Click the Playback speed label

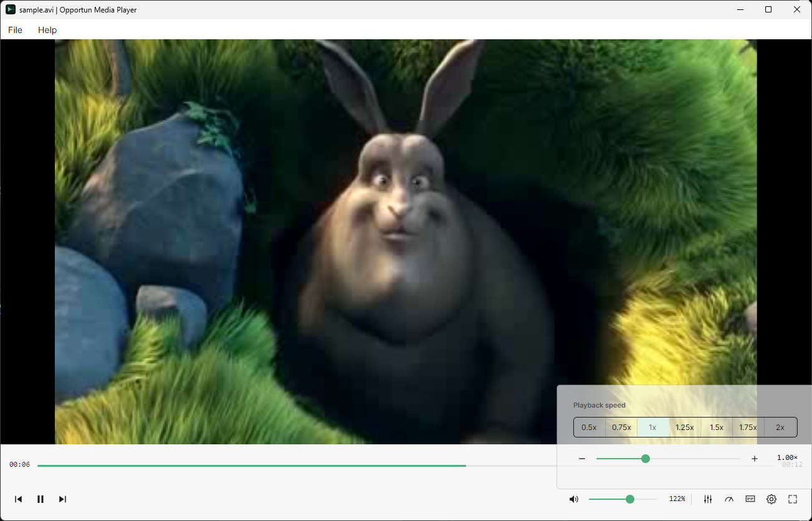click(599, 405)
